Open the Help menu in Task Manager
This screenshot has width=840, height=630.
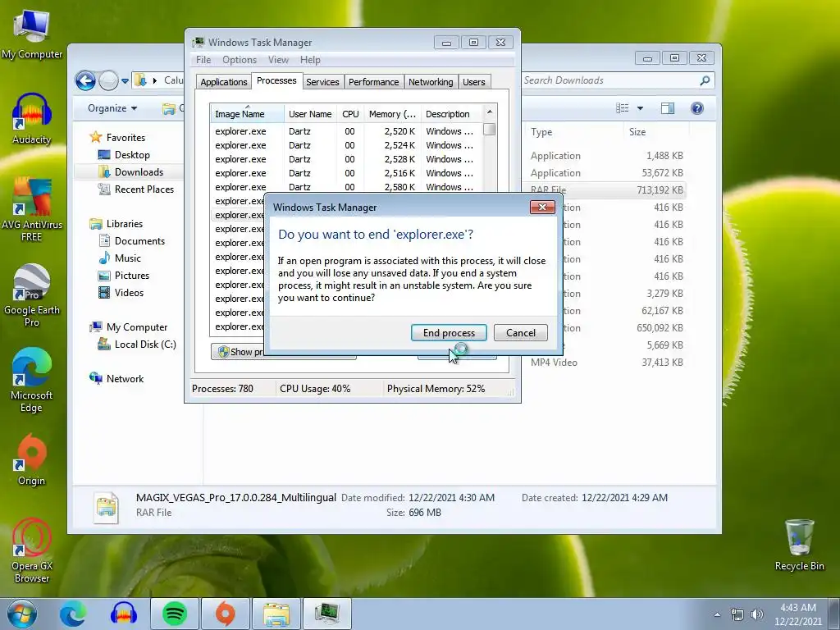pos(310,59)
